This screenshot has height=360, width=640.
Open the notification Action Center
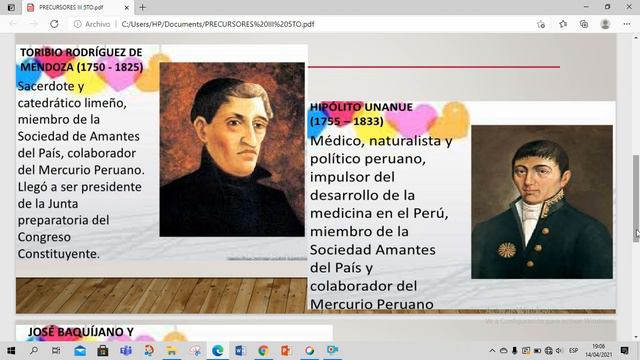[624, 350]
